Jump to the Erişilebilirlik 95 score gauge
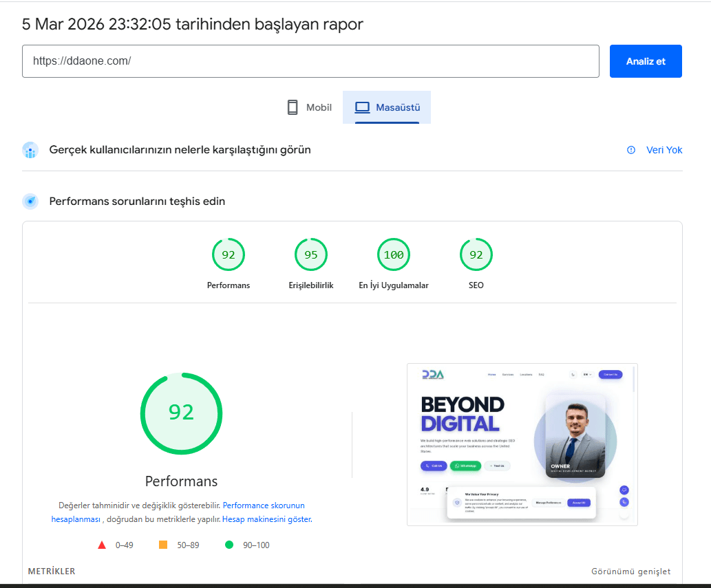 coord(311,255)
